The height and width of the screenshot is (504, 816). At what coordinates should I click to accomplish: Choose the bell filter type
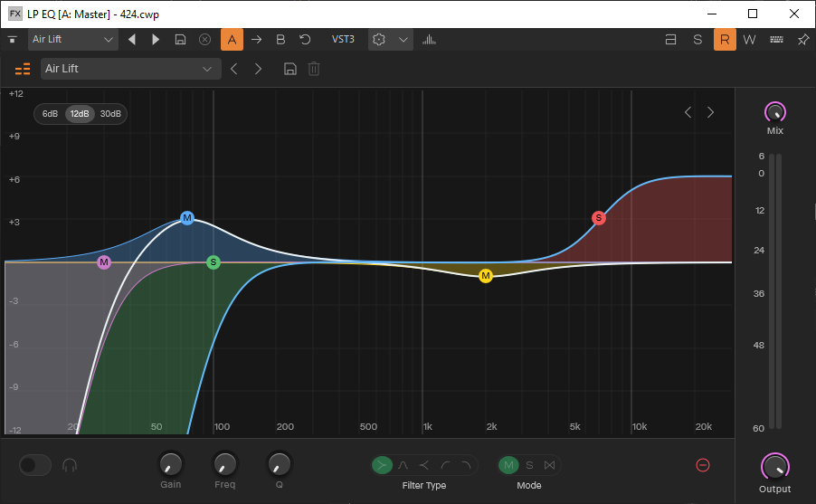click(x=403, y=465)
